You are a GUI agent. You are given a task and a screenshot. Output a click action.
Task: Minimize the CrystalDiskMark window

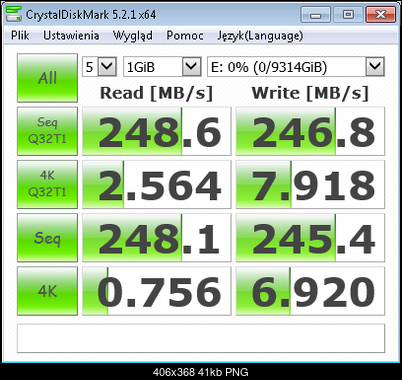(x=315, y=15)
